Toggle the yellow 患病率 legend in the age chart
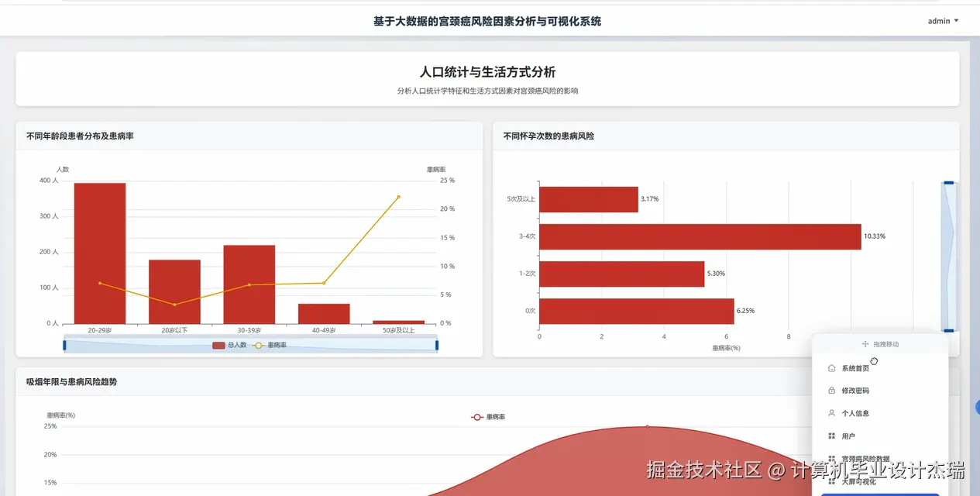Image resolution: width=980 pixels, height=496 pixels. coord(270,345)
